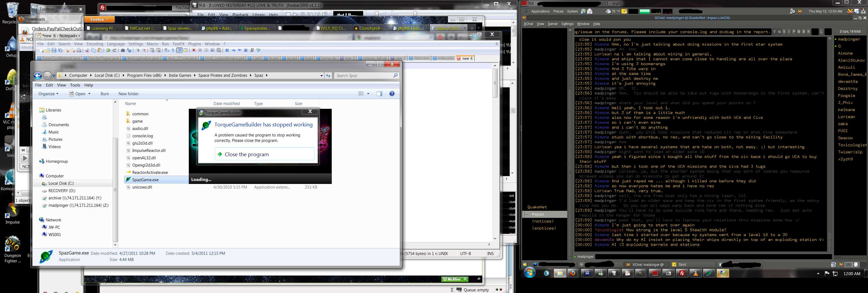The width and height of the screenshot is (868, 293).
Task: Click the Search Spaz input field
Action: pyautogui.click(x=364, y=75)
